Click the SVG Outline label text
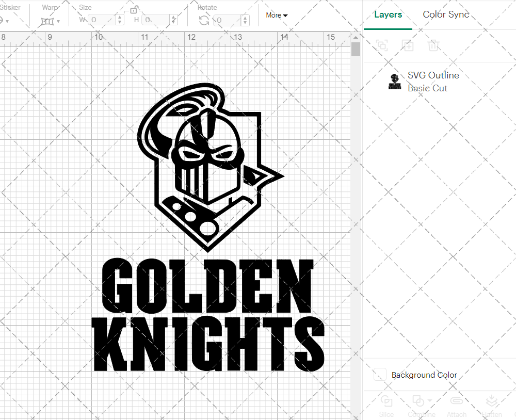The height and width of the screenshot is (420, 516). tap(433, 75)
